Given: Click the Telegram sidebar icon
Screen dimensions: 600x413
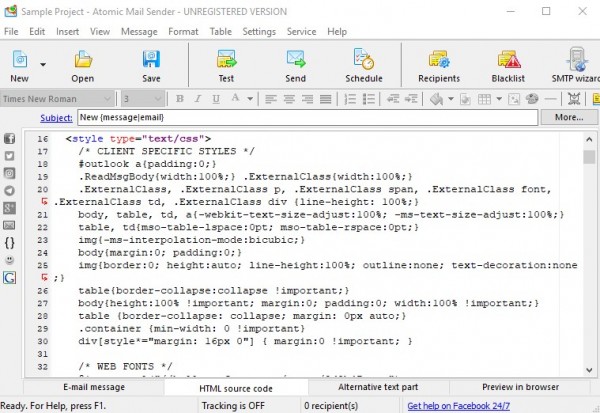Looking at the screenshot, I should [10, 191].
